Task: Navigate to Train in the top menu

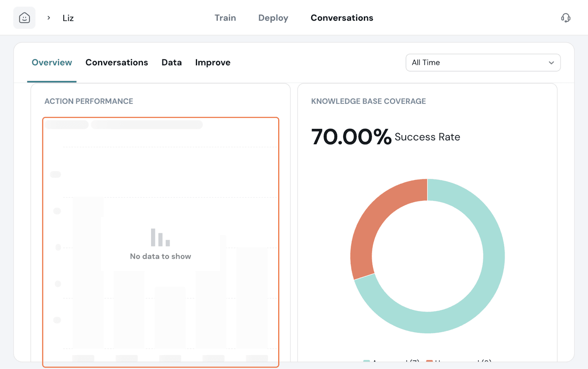Action: (225, 18)
